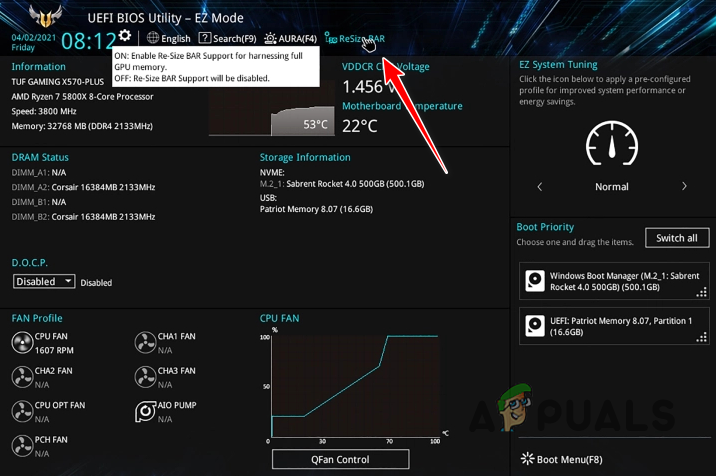This screenshot has width=716, height=476.
Task: Click the CHA1 FAN icon
Action: coord(145,343)
